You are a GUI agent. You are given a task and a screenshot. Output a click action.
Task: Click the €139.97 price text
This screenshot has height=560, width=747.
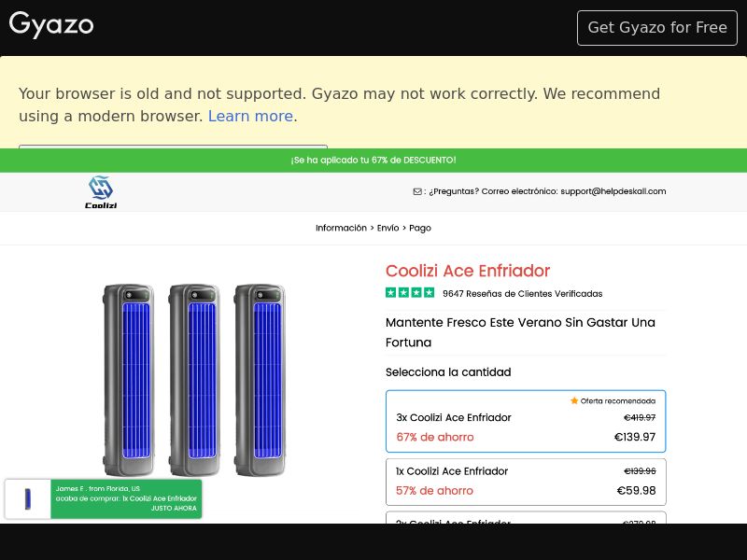tap(635, 437)
